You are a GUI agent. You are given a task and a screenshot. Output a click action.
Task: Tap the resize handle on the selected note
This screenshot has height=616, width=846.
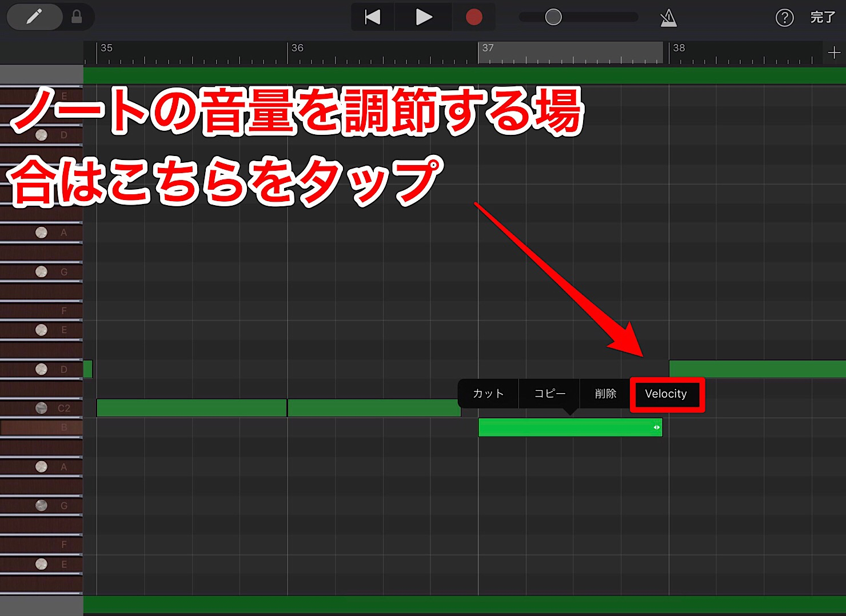pos(656,427)
